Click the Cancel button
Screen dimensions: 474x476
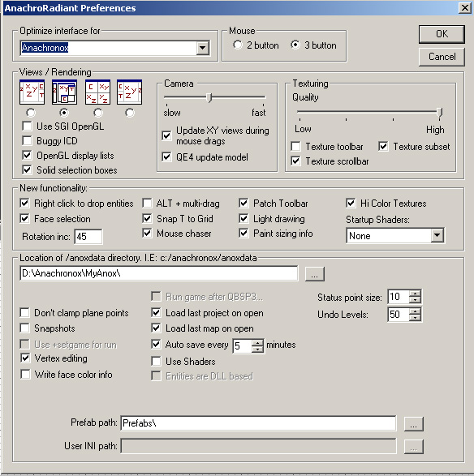pos(442,57)
